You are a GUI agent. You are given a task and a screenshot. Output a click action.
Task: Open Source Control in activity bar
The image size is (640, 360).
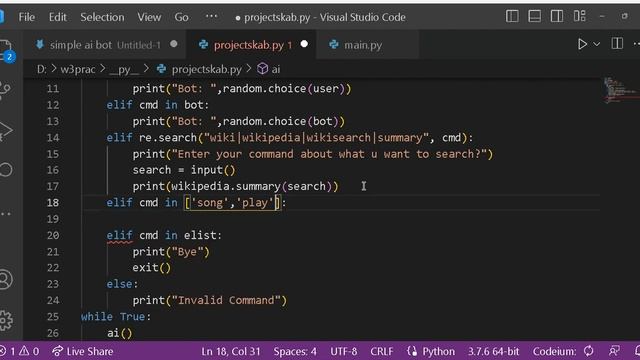click(x=5, y=90)
